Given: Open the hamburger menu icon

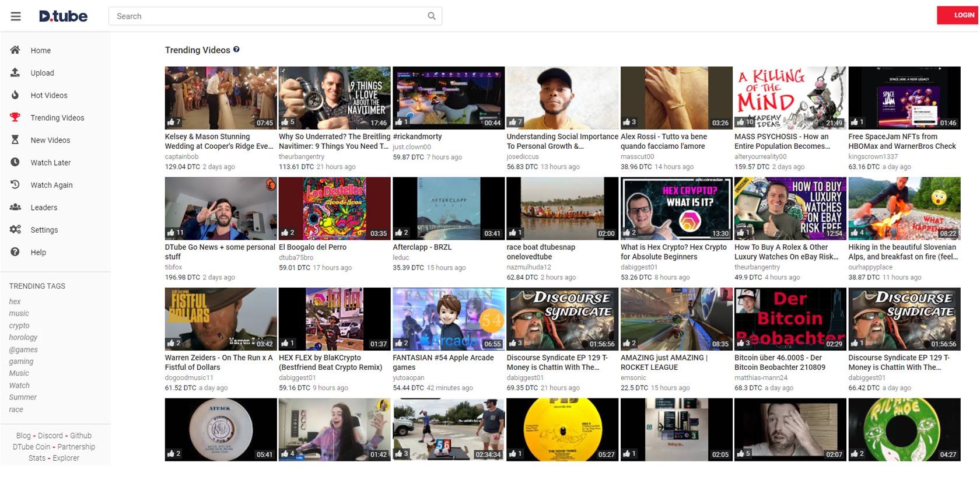Looking at the screenshot, I should (x=16, y=16).
